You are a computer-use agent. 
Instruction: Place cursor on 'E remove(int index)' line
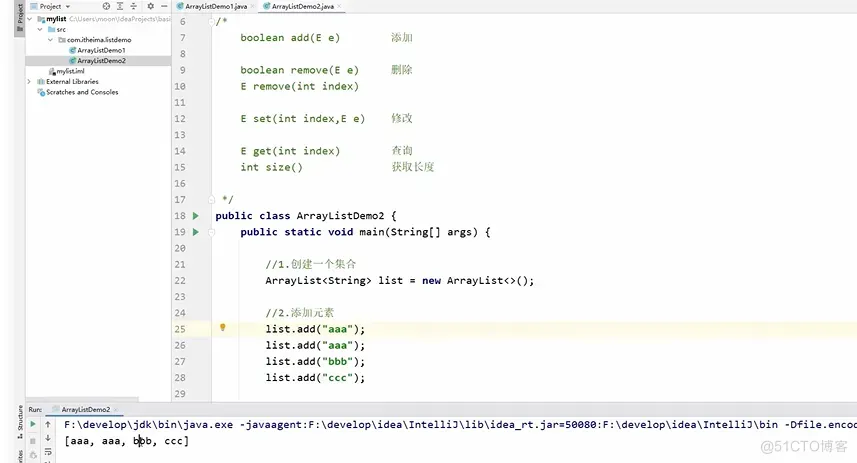tap(300, 86)
